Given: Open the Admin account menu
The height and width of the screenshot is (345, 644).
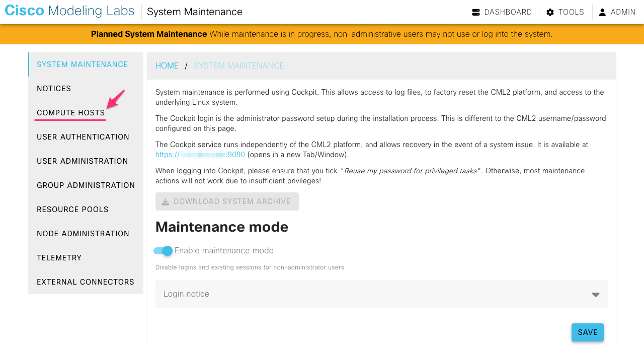Looking at the screenshot, I should click(617, 12).
